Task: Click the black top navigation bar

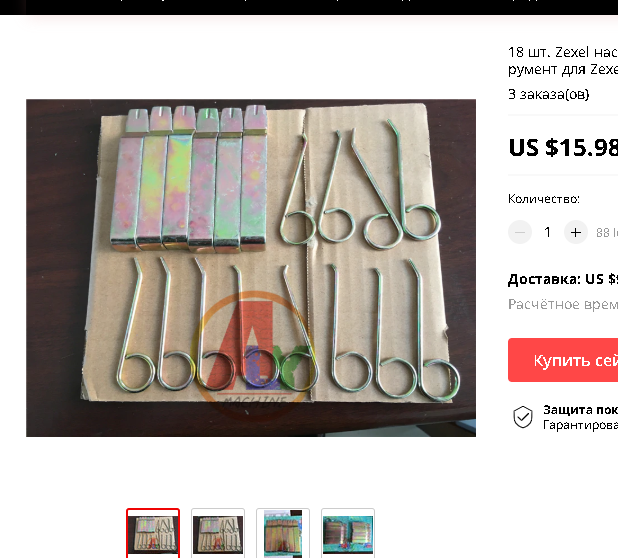Action: coord(309,7)
